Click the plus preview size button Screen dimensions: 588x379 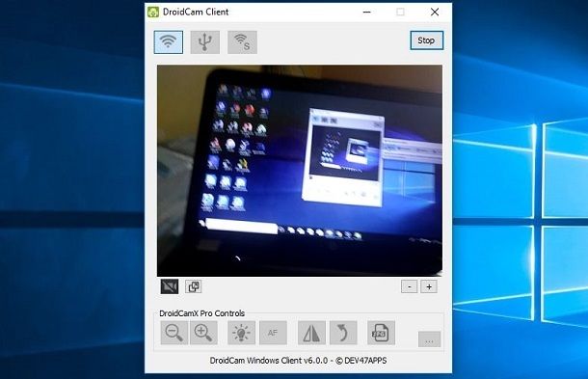coord(429,287)
